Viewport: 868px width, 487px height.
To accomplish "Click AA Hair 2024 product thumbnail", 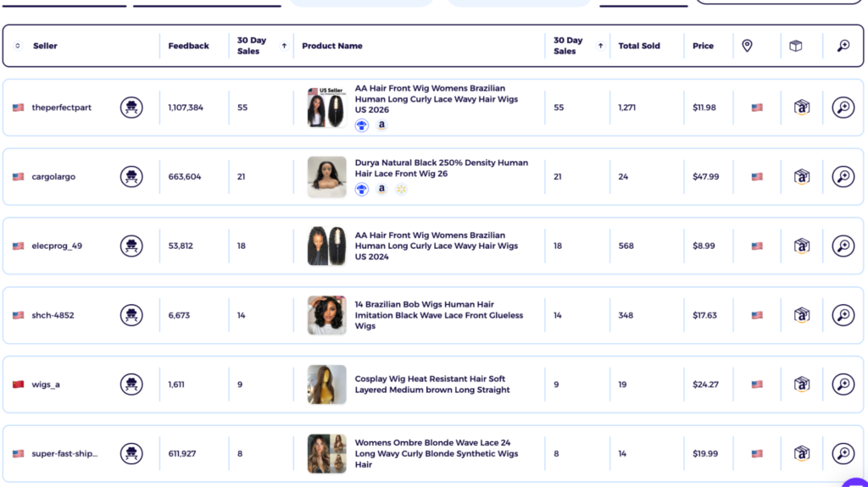I will point(326,246).
